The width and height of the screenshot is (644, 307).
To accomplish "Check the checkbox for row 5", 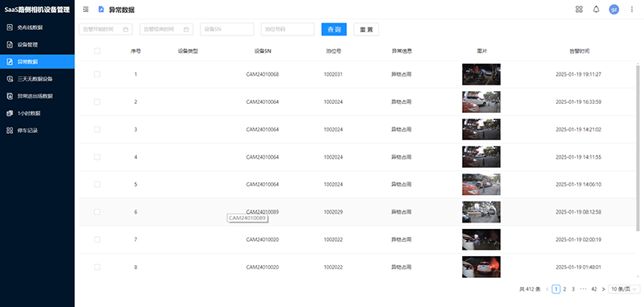I will click(97, 185).
